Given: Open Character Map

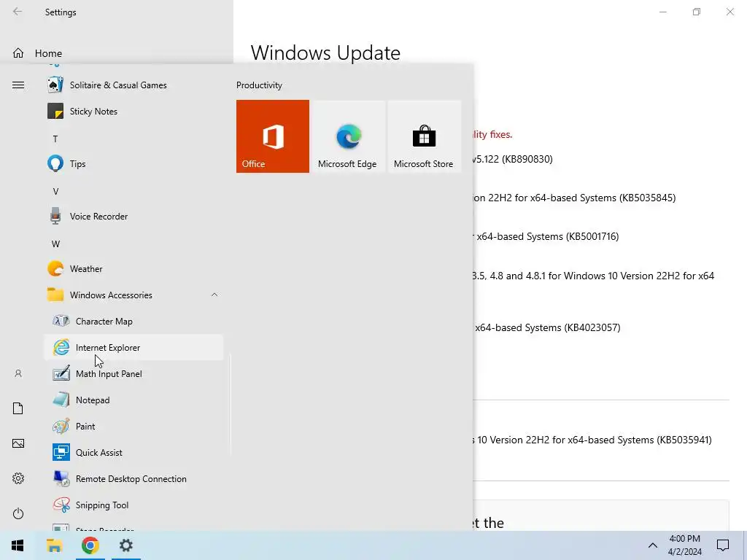Looking at the screenshot, I should [133, 322].
